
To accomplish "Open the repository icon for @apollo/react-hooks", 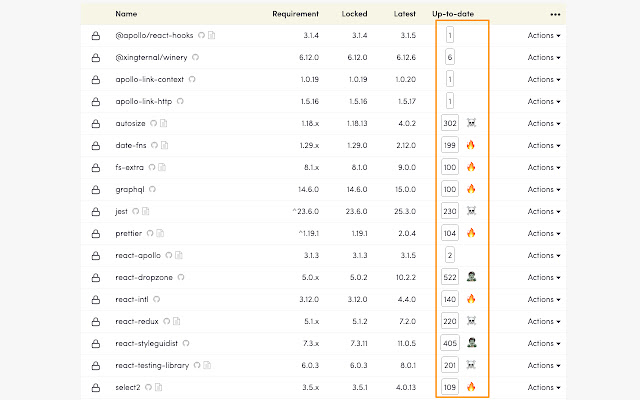I will tap(201, 35).
